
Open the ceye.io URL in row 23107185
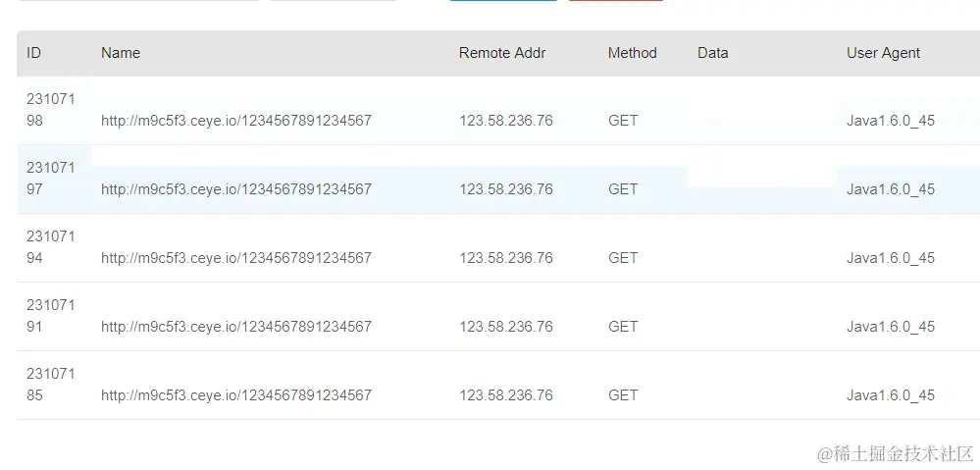click(236, 395)
